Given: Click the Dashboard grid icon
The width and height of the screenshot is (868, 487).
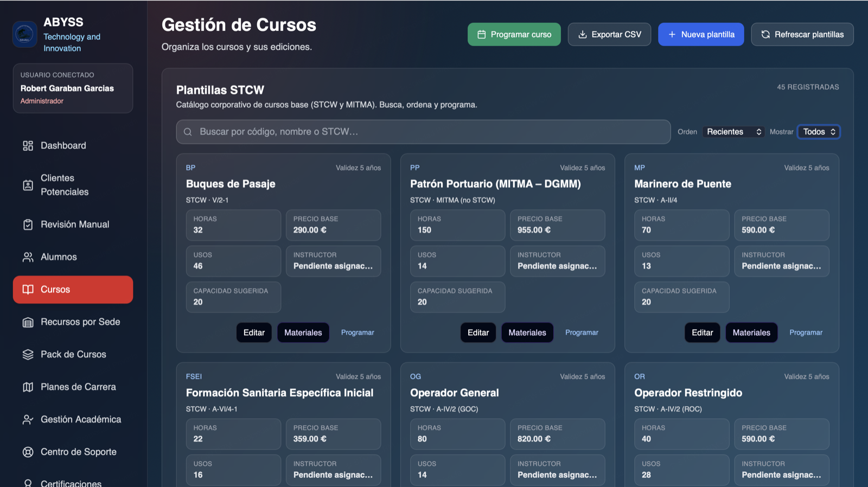Looking at the screenshot, I should (28, 146).
